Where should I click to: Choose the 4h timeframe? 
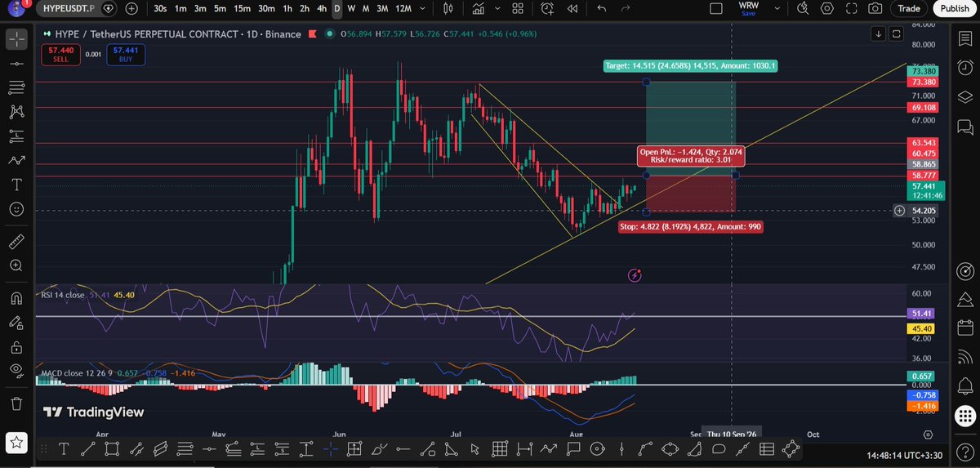pos(323,8)
